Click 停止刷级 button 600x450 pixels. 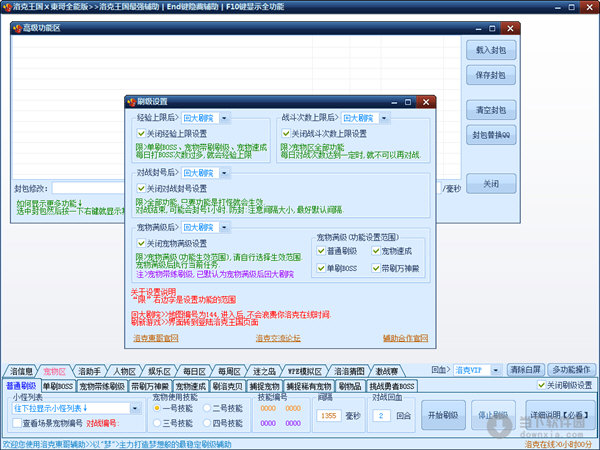coord(493,415)
